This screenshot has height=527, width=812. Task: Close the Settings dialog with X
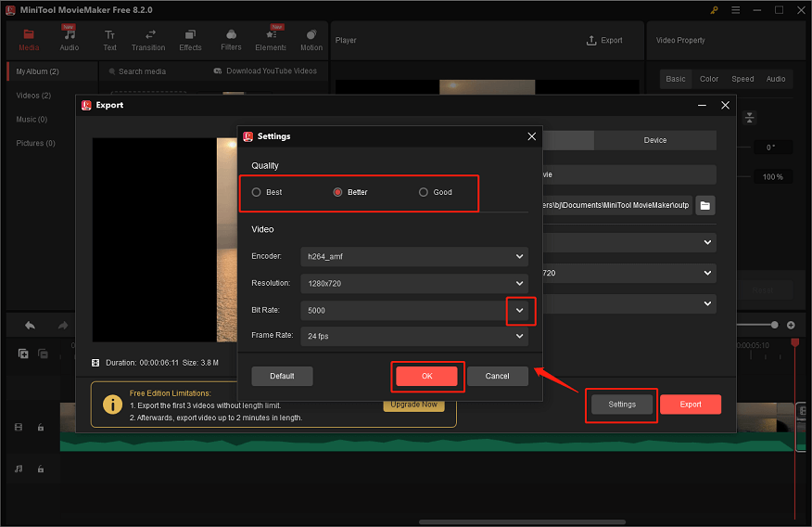tap(531, 136)
